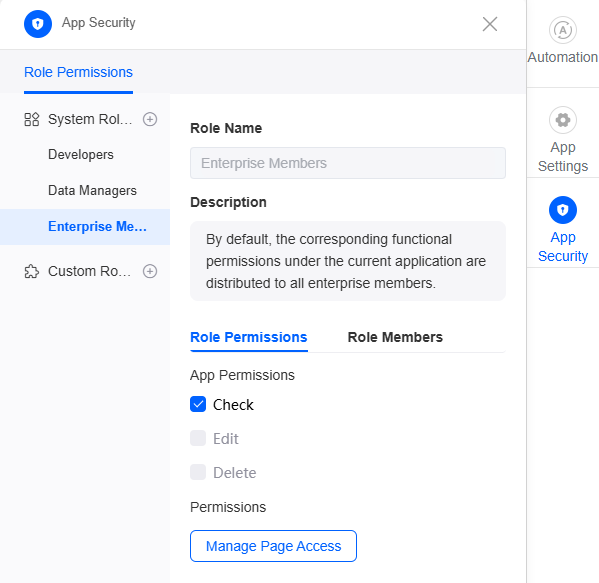Uncheck the Check app permission

click(x=198, y=404)
